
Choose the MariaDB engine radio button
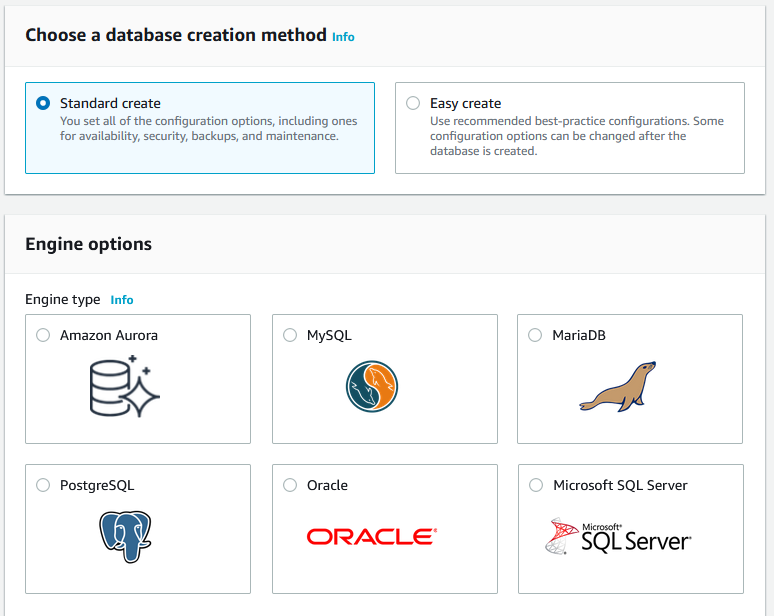535,335
